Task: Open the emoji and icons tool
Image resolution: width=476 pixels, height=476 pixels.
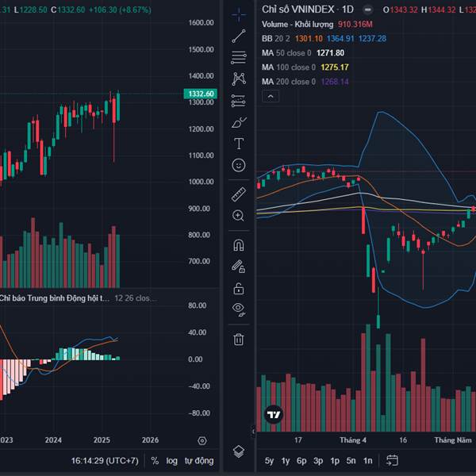Action: point(239,165)
